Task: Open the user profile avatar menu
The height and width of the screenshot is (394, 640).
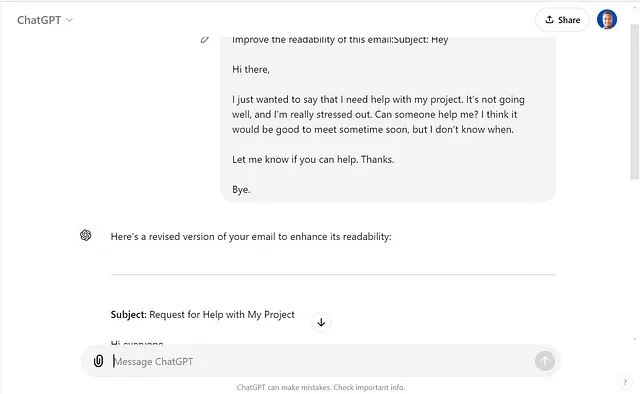Action: 607,20
